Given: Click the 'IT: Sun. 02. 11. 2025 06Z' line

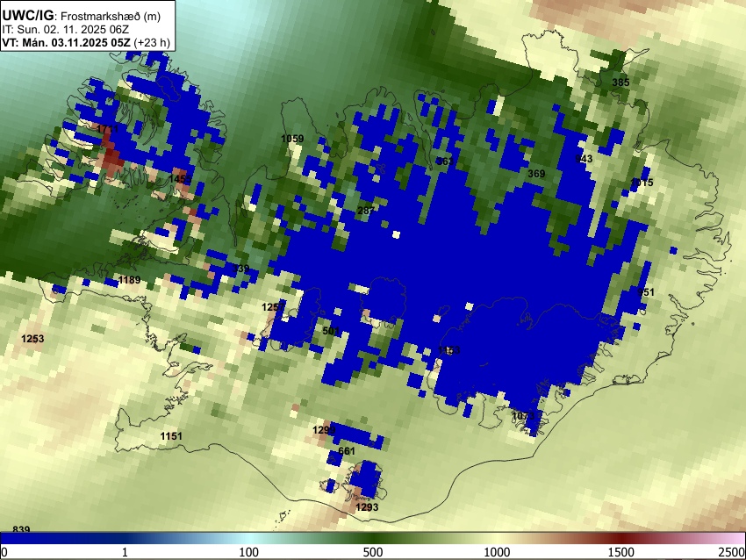Looking at the screenshot, I should point(65,30).
